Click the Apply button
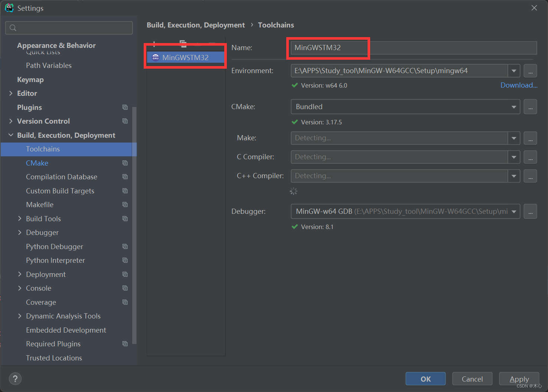The height and width of the screenshot is (392, 548). point(519,379)
